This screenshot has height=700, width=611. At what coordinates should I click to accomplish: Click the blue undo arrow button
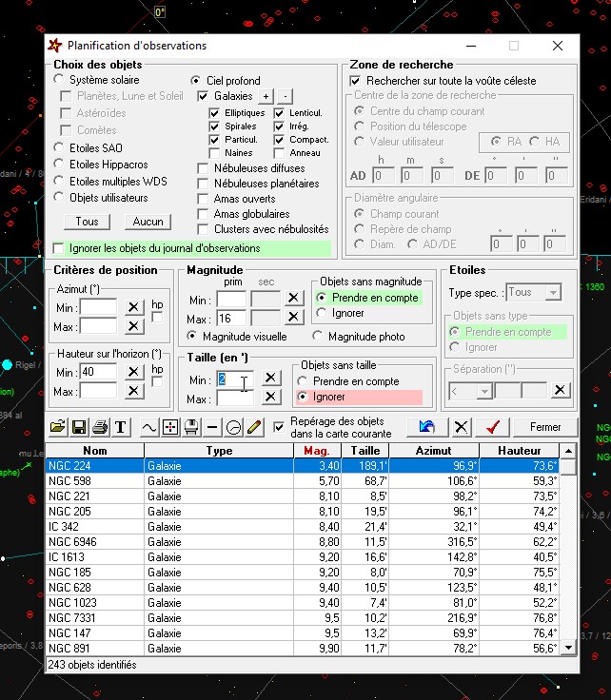[427, 427]
